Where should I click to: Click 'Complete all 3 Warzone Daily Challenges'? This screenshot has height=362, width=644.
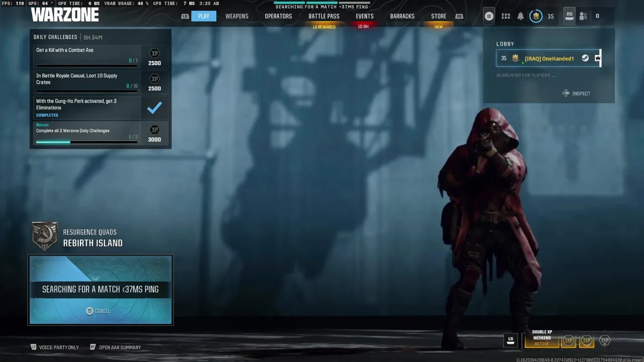coord(72,131)
